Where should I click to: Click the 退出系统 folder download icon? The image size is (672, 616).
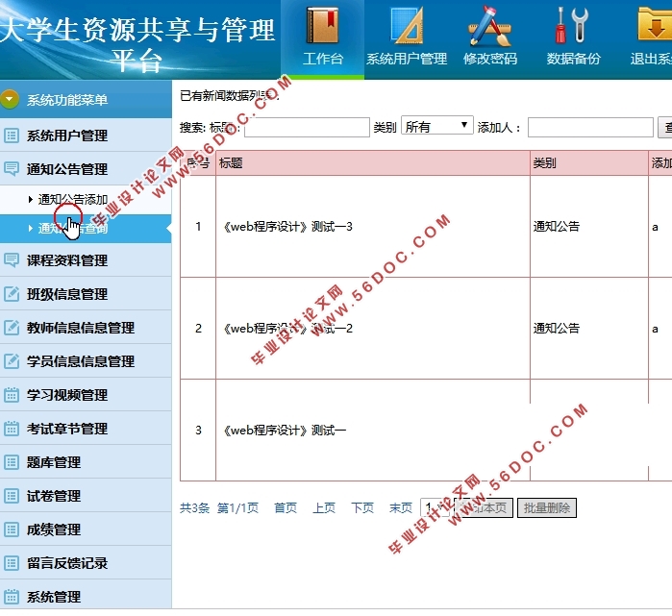click(655, 24)
